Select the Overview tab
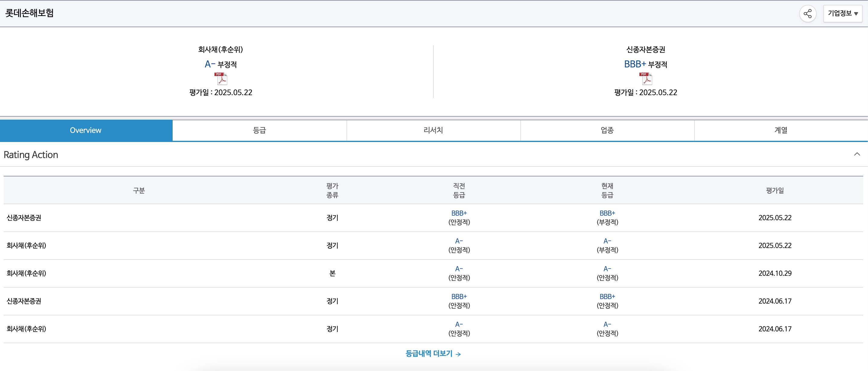This screenshot has height=371, width=868. coord(86,131)
